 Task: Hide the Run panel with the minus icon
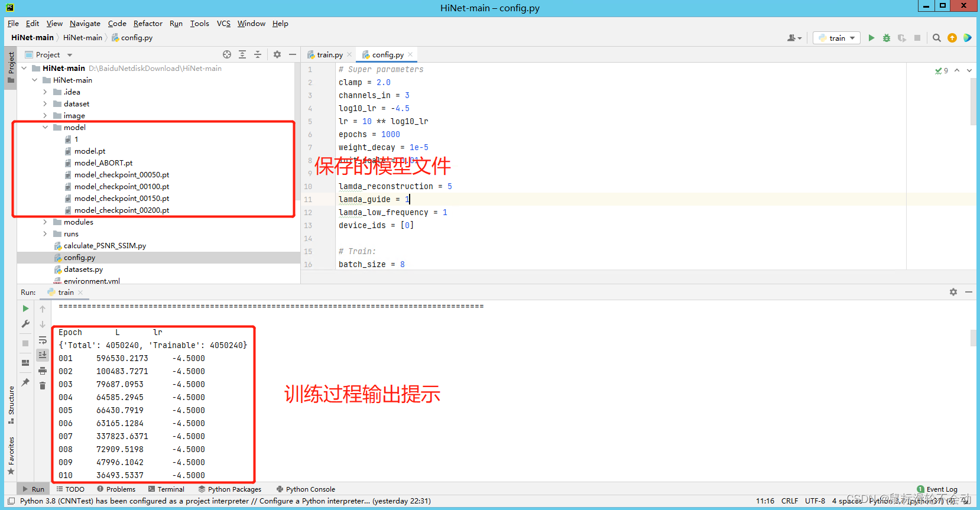[969, 292]
